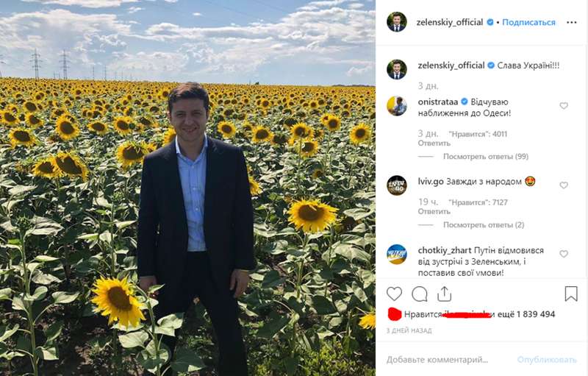
Task: Follow the account via Подписаться
Action: 528,23
